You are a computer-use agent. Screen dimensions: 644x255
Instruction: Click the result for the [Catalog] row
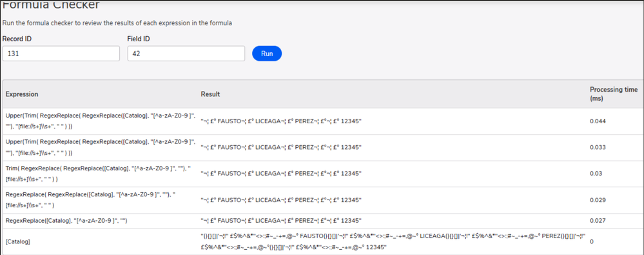(393, 241)
